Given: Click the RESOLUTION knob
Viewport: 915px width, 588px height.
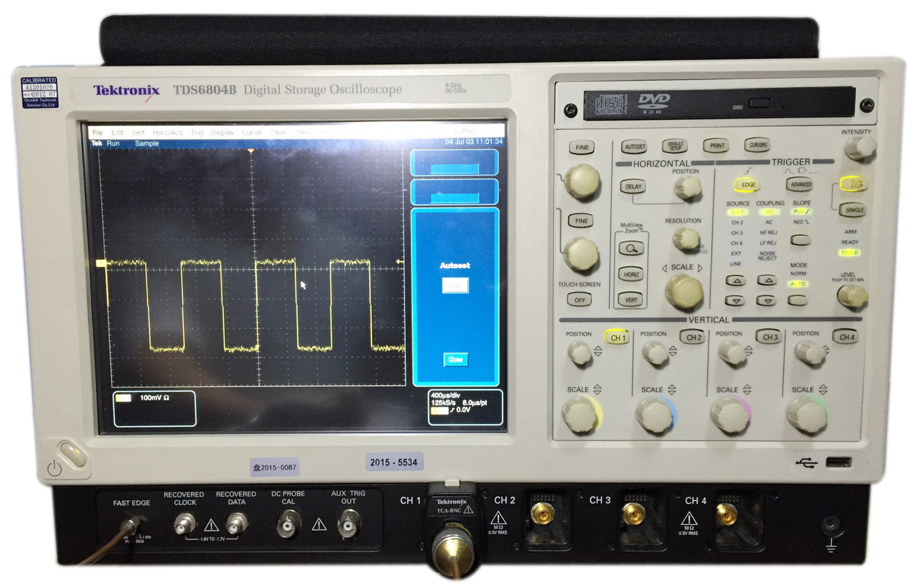Looking at the screenshot, I should coord(686,239).
